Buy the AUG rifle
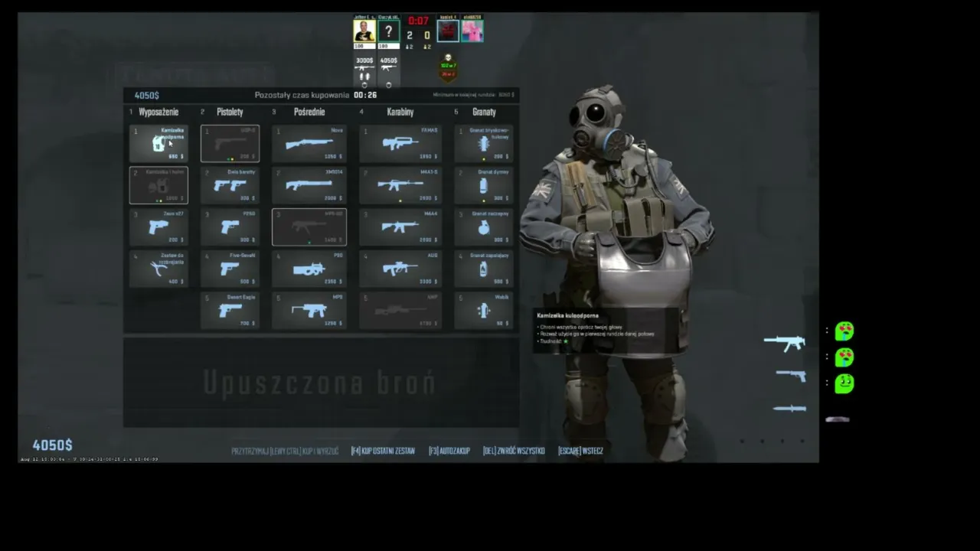The height and width of the screenshot is (551, 980). pos(400,269)
